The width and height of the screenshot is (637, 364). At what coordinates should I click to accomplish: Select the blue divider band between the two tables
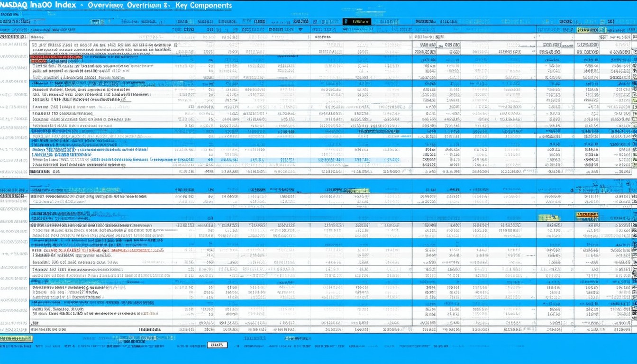tap(318, 184)
